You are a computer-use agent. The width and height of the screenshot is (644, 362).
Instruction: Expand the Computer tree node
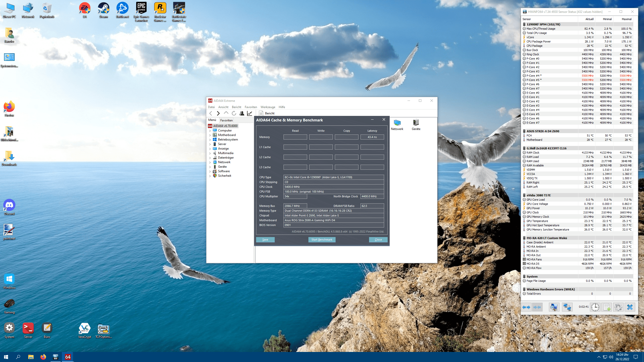point(210,131)
